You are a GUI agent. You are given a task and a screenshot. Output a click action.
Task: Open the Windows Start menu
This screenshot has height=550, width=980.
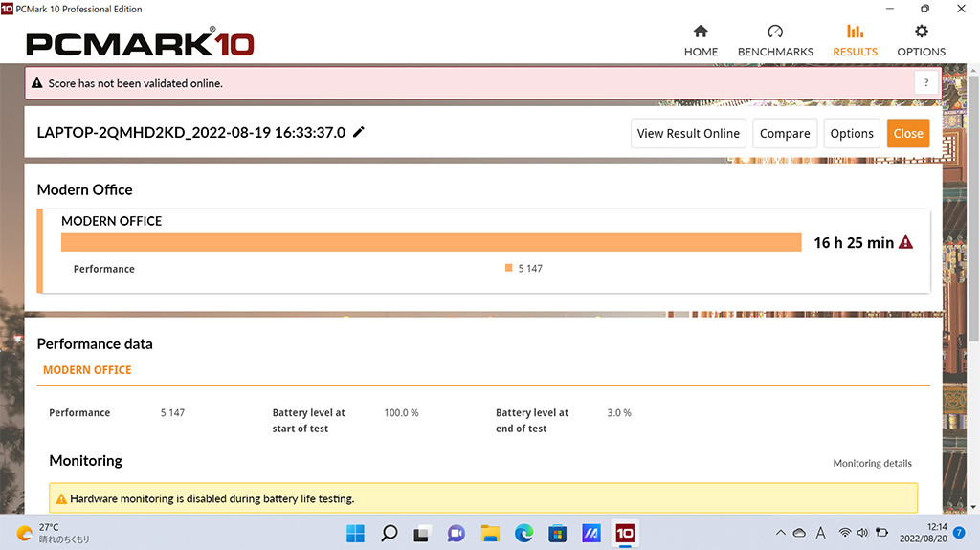356,533
